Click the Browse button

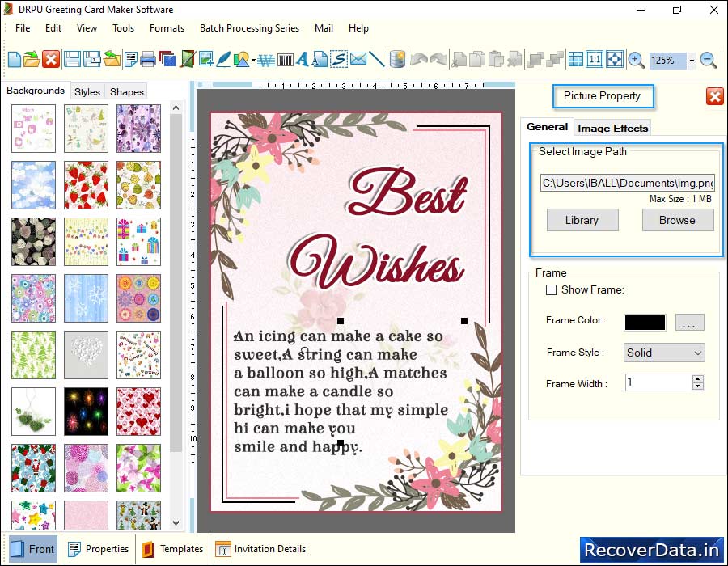coord(677,220)
